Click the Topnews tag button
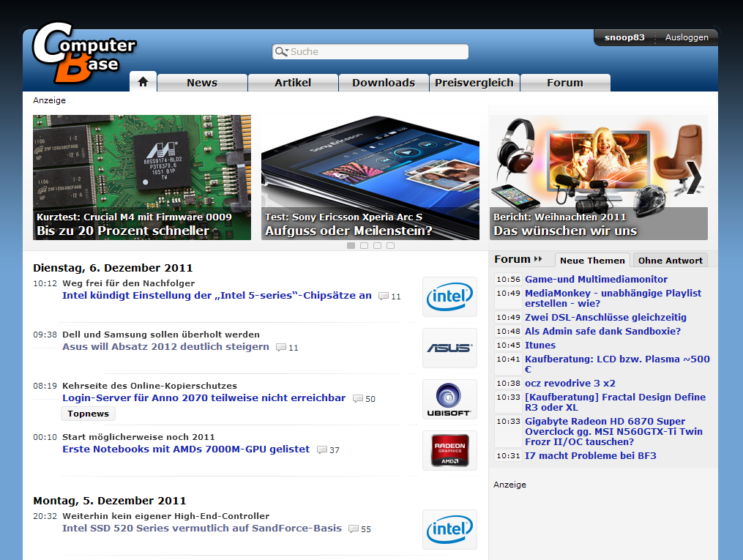Image resolution: width=743 pixels, height=560 pixels. (x=88, y=414)
